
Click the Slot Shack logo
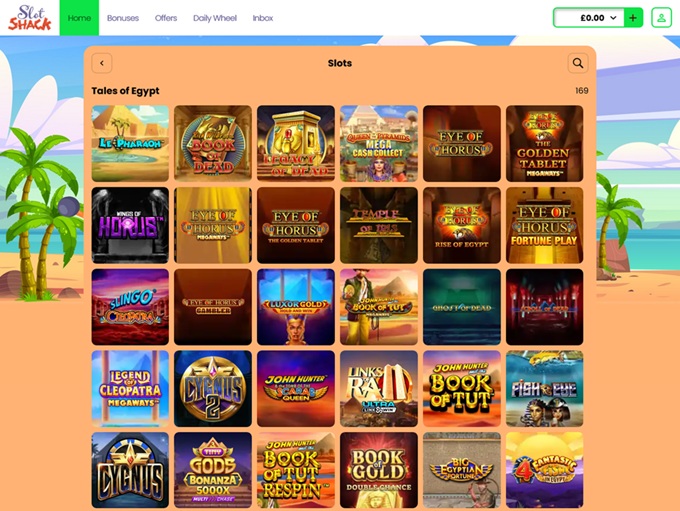29,18
